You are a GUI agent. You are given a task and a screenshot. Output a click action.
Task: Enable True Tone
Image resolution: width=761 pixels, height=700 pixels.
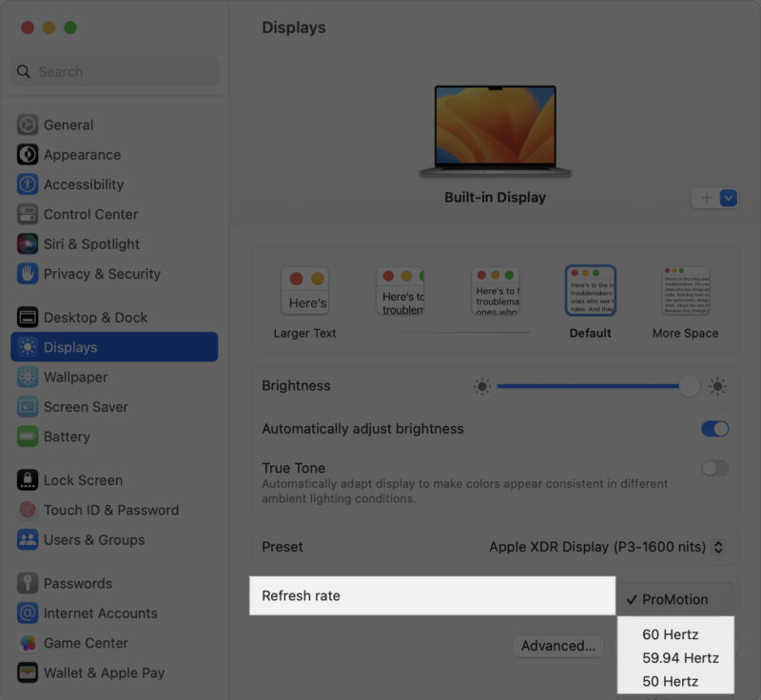pos(713,470)
